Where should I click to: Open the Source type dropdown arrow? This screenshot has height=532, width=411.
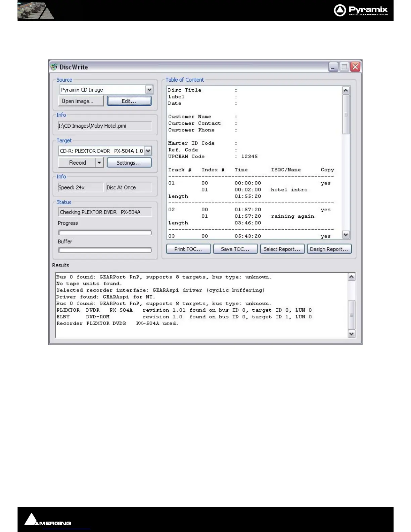(x=149, y=90)
